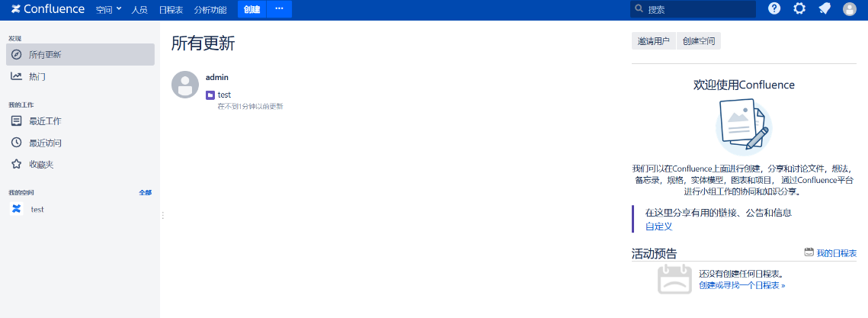The height and width of the screenshot is (318, 868).
Task: Click the search magnifier icon
Action: pyautogui.click(x=639, y=9)
